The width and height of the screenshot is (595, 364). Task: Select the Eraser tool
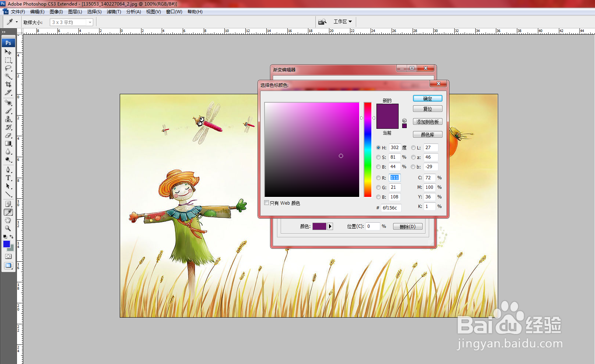tap(8, 135)
